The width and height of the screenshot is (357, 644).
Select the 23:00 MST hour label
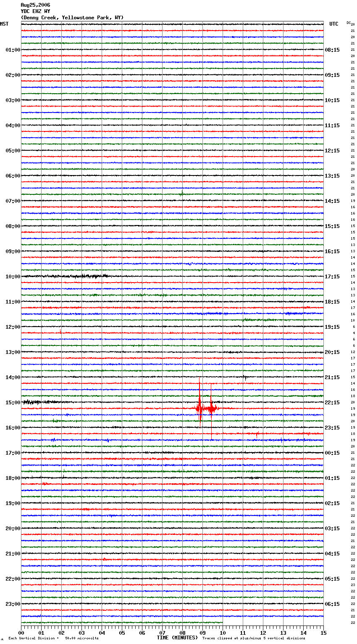click(13, 604)
